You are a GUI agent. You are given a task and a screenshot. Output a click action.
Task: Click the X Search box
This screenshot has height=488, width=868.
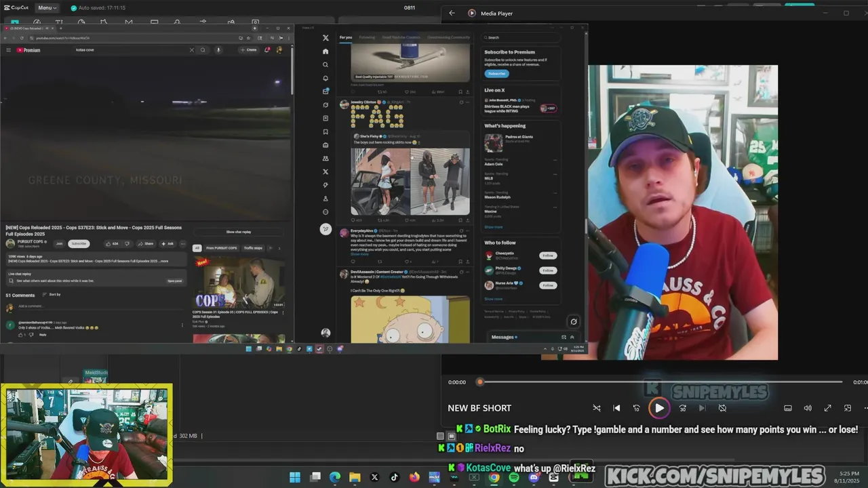[521, 37]
